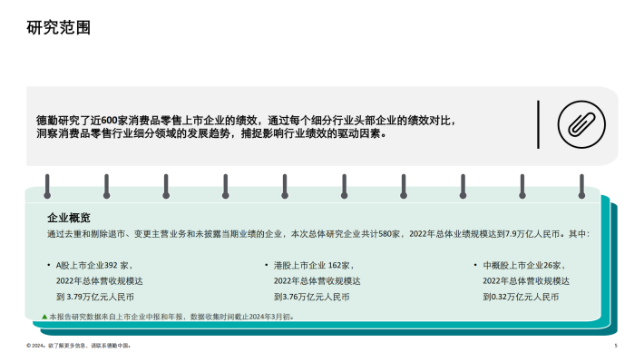Click page number 5 in footer
Screen dimensions: 644x362
tap(616, 346)
